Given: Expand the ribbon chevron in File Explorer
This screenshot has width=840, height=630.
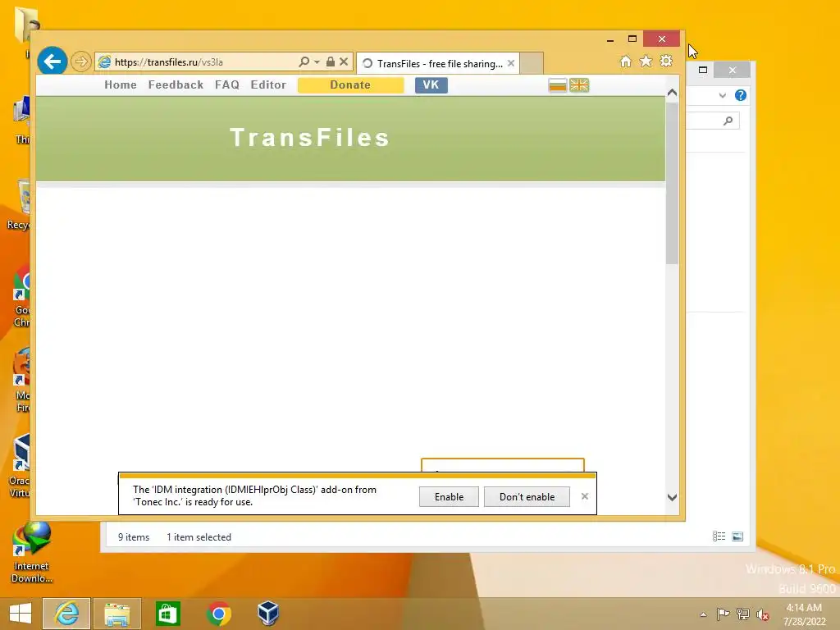Looking at the screenshot, I should [723, 95].
